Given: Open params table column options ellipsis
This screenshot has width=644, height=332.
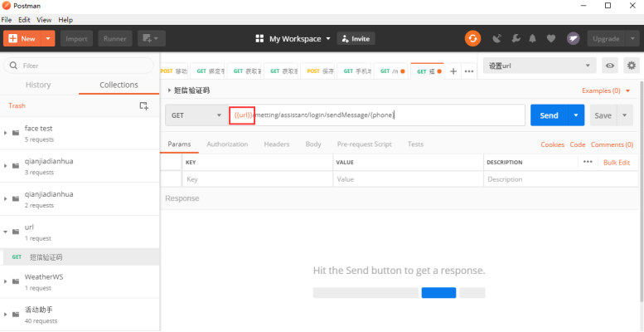Looking at the screenshot, I should click(588, 162).
